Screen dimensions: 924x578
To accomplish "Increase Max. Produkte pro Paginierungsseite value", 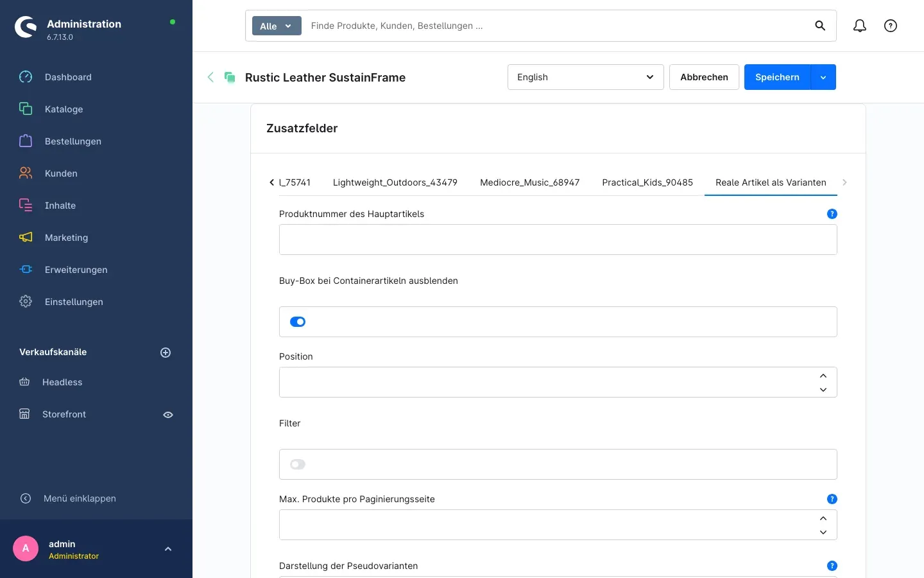I will (x=823, y=518).
